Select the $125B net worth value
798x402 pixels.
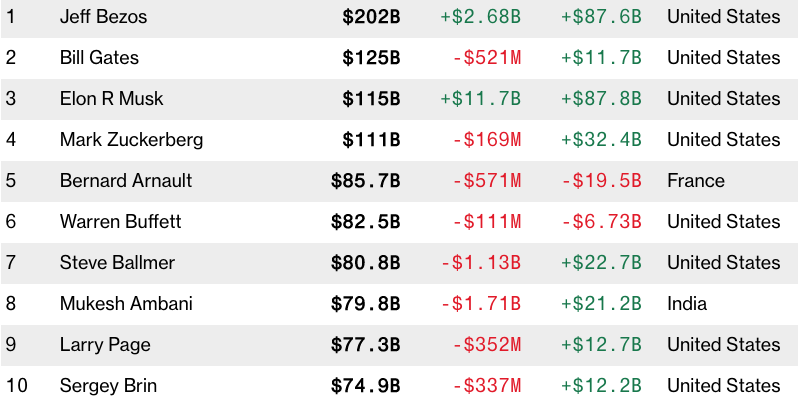371,58
